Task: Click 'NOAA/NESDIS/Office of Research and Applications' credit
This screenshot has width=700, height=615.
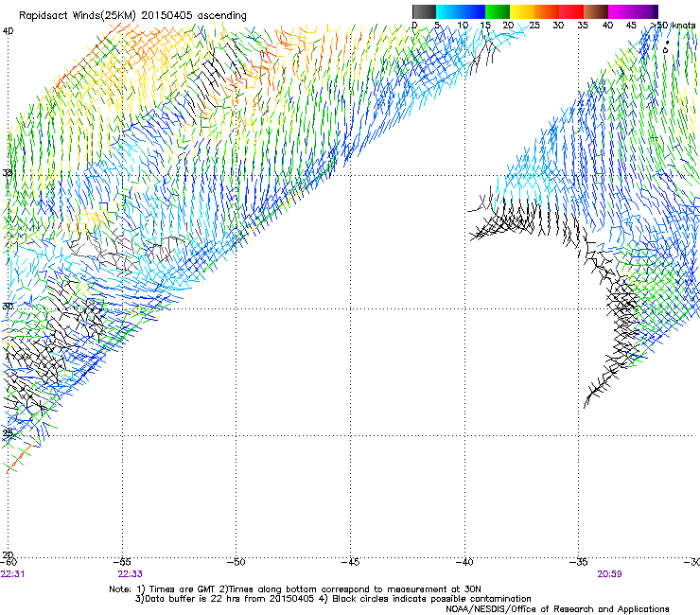Action: (x=557, y=609)
